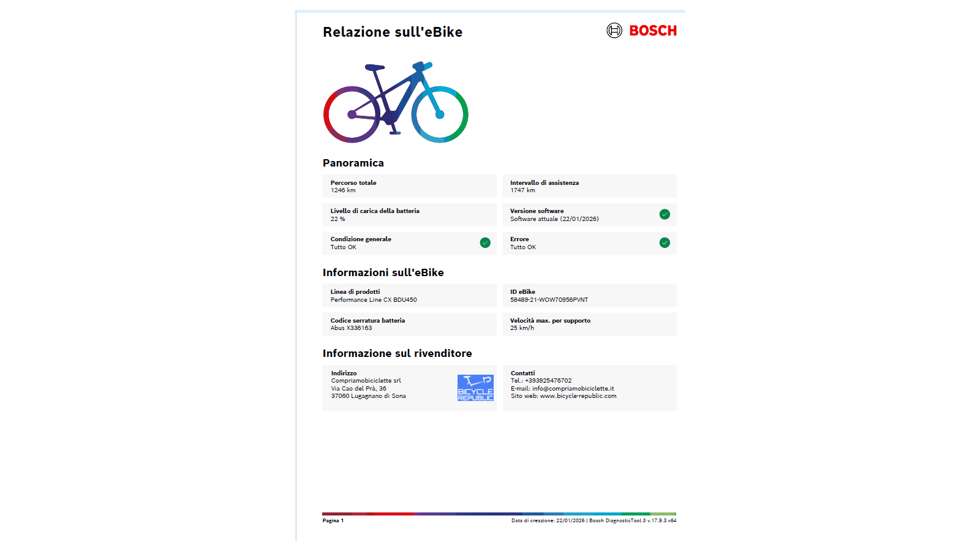Select the ID eBike value 58489-21-WOW70956PVNT
980x551 pixels.
pos(549,299)
